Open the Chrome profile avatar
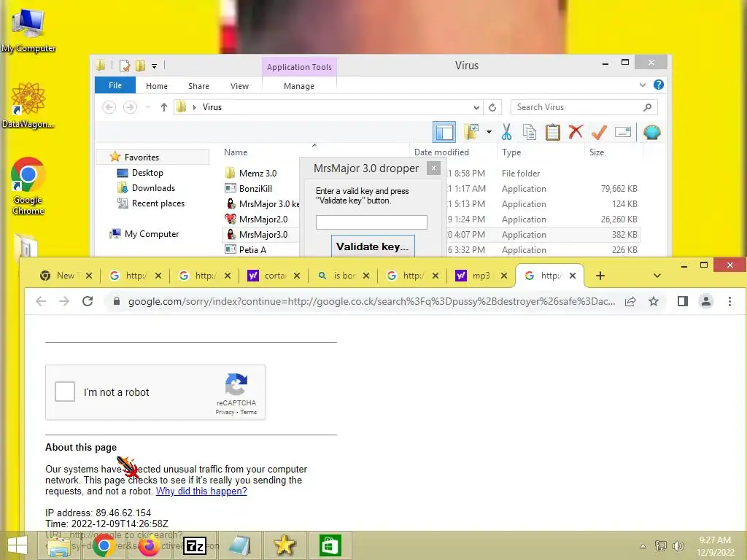747x560 pixels. point(706,301)
